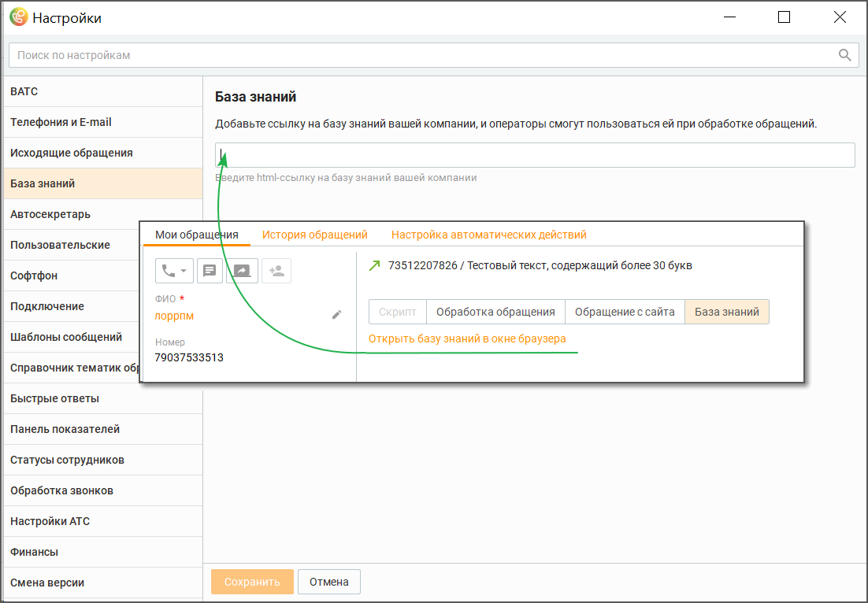868x603 pixels.
Task: Click the ФИО value лоррпм
Action: point(174,316)
